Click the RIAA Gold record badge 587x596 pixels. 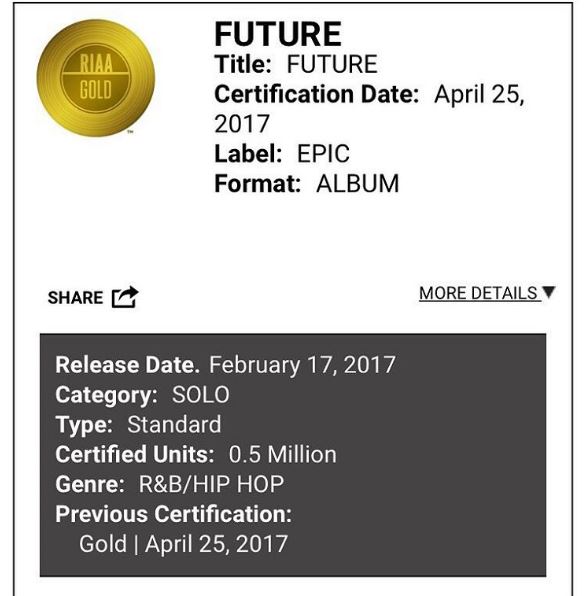tap(96, 78)
